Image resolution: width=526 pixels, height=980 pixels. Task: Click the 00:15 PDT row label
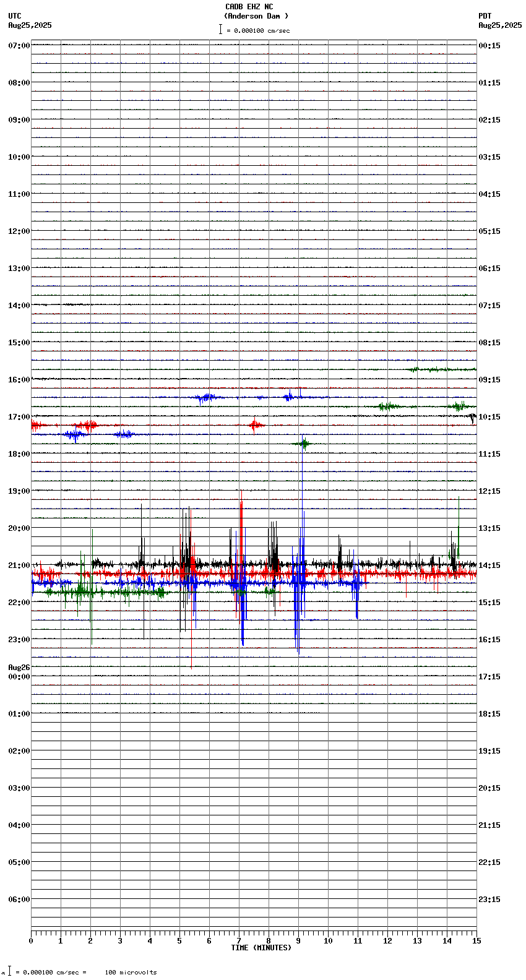pyautogui.click(x=489, y=46)
